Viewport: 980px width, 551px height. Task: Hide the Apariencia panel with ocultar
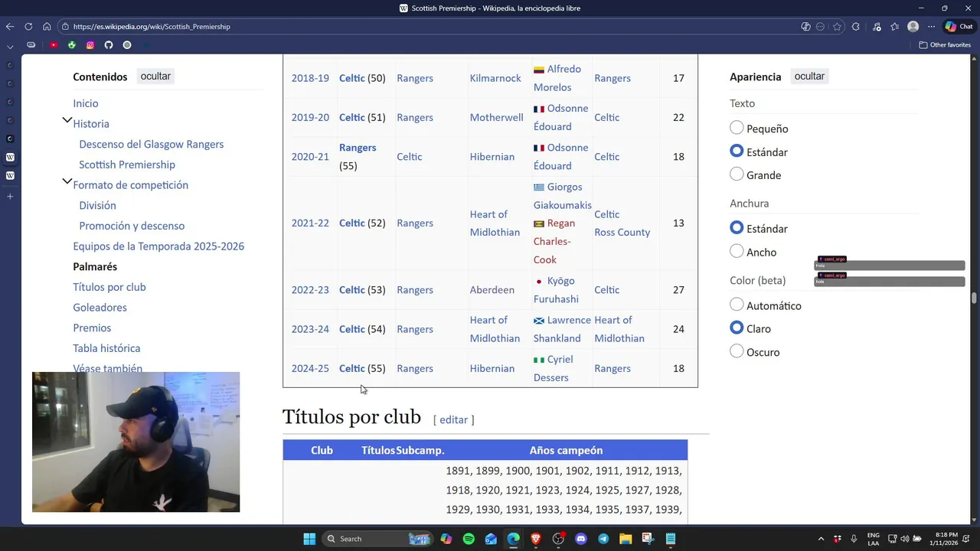pyautogui.click(x=809, y=76)
